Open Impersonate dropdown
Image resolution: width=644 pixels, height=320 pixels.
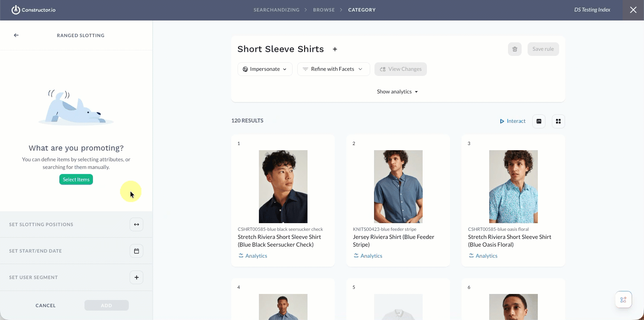(x=265, y=69)
